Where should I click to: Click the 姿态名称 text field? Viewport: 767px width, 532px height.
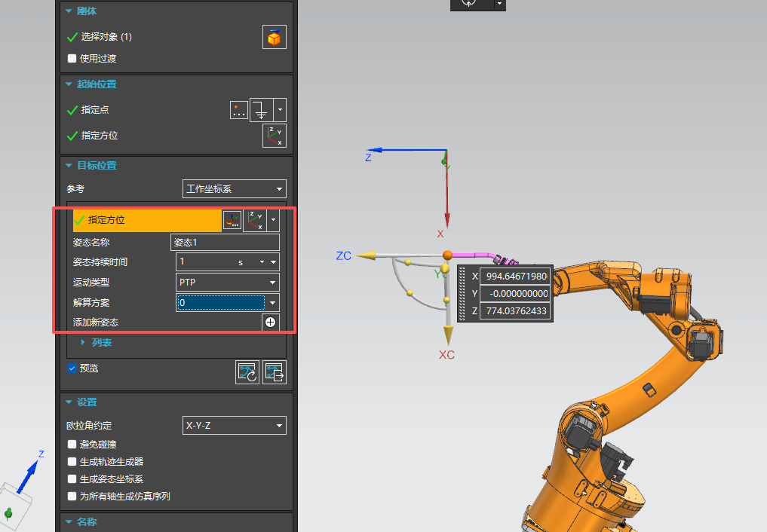tap(225, 242)
